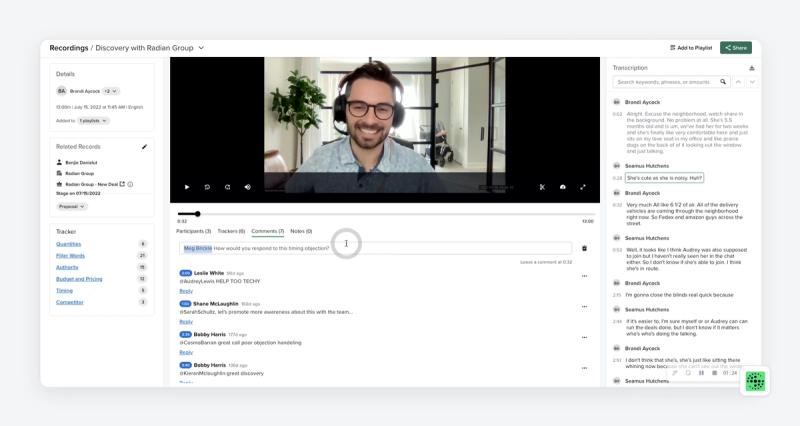Click the rewind icon in video controls

click(x=207, y=187)
